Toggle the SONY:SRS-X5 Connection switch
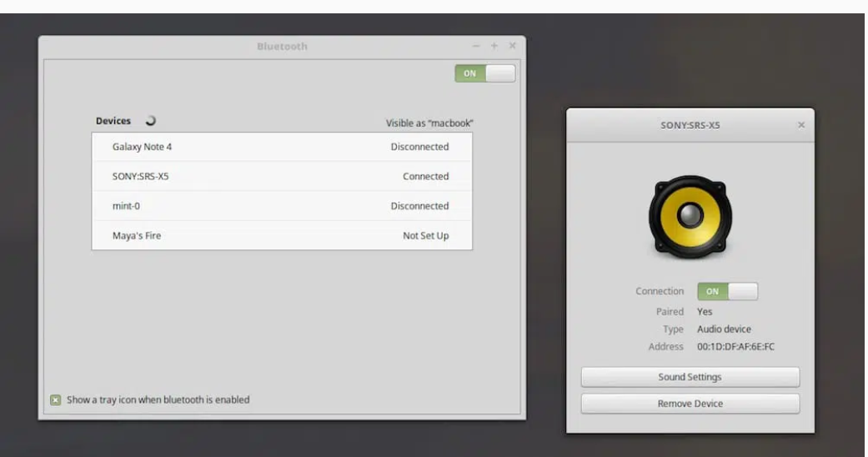Viewport: 868px width, 457px height. [x=727, y=291]
